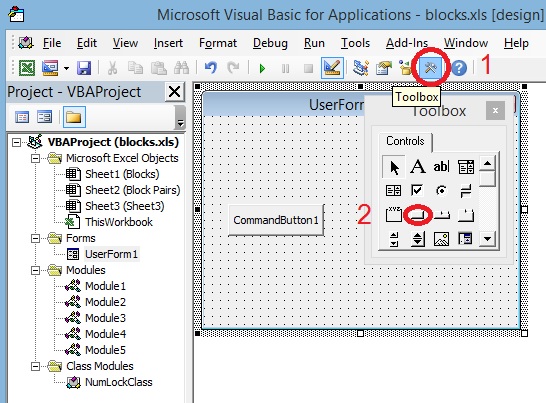Screen dimensions: 546x403
Task: Open the Window menu
Action: click(466, 43)
